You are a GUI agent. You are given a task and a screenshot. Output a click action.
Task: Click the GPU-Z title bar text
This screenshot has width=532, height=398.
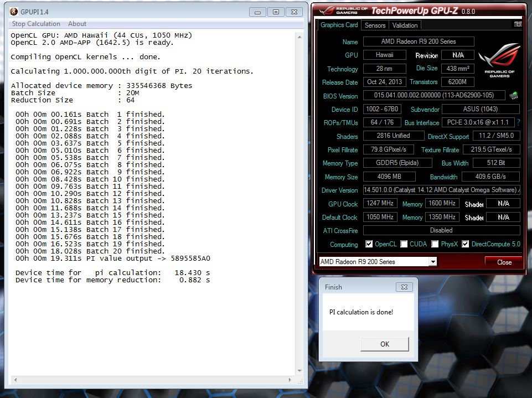[x=423, y=11]
